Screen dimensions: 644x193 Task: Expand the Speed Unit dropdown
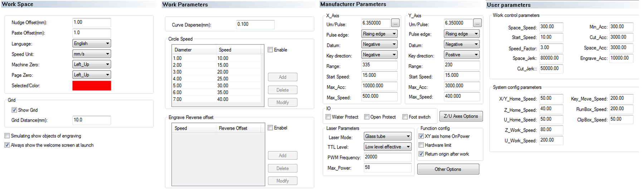pos(92,54)
